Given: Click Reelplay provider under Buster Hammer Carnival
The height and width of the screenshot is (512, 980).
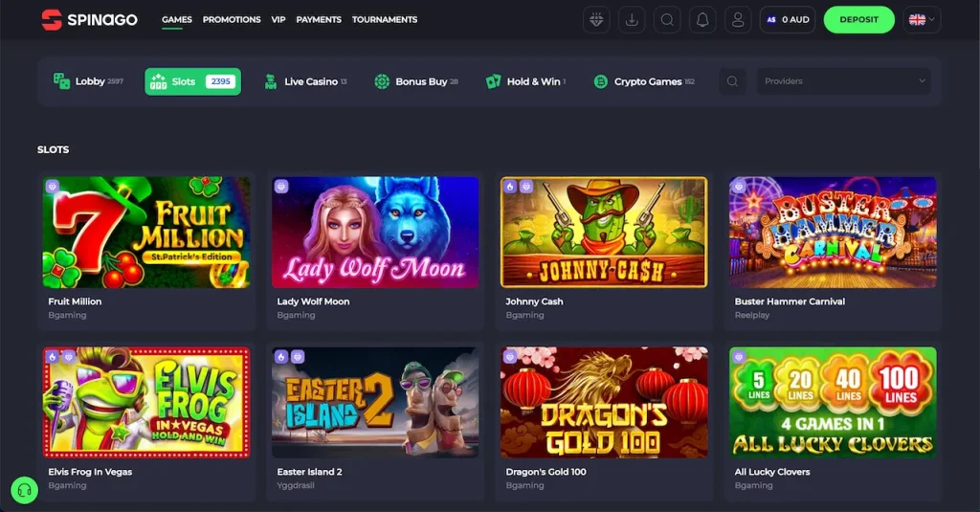Looking at the screenshot, I should [x=752, y=315].
